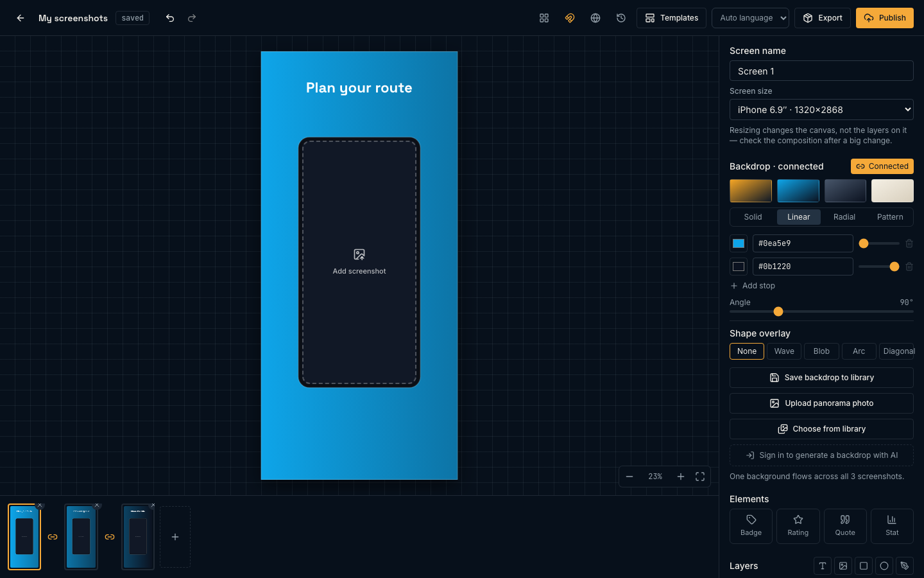Switch backdrop type to Linear
This screenshot has height=578, width=924.
pyautogui.click(x=799, y=217)
